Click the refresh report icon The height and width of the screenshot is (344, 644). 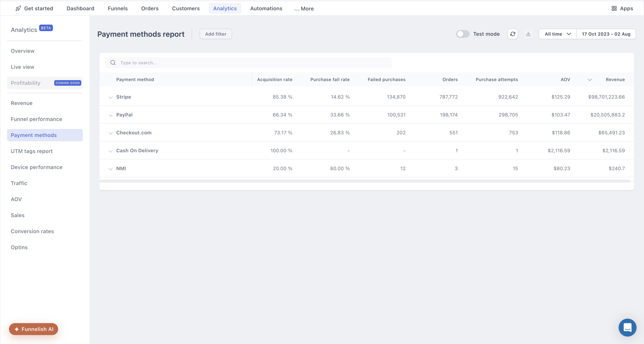pos(512,34)
